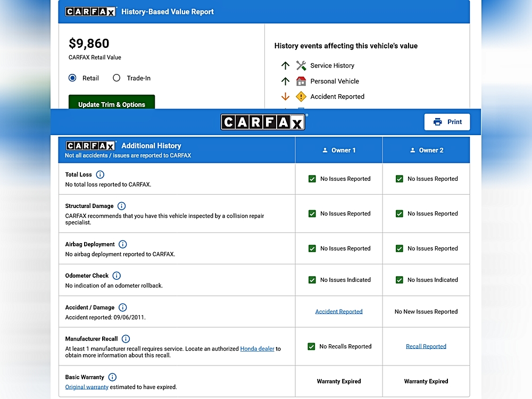Viewport: 532px width, 399px height.
Task: Click Owner 2 Odometer Check green checkmark
Action: pyautogui.click(x=400, y=280)
